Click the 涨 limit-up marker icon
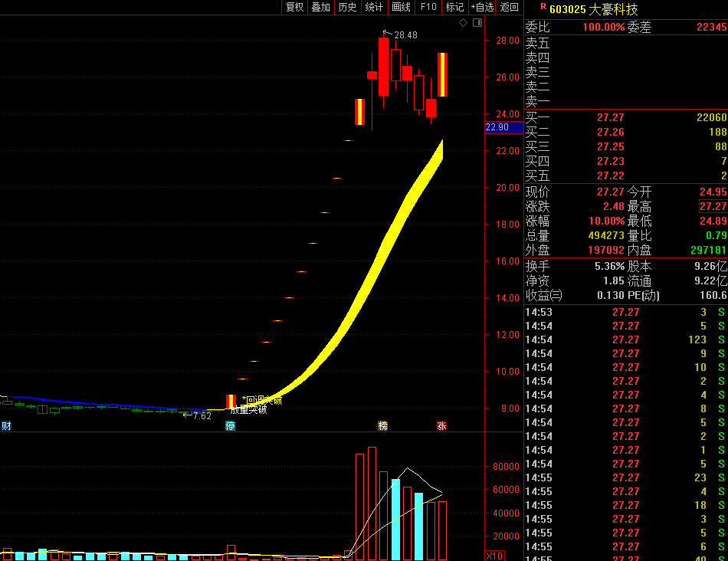Viewport: 728px width, 561px height. point(441,426)
